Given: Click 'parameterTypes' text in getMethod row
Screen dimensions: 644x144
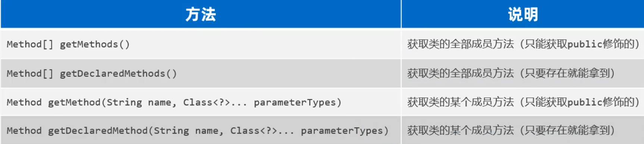Looking at the screenshot, I should 295,103.
